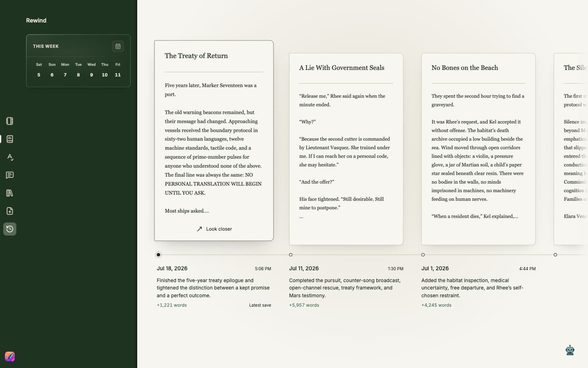Viewport: 588px width, 368px height.
Task: Click the "Jul 1, 2026" date label
Action: 435,269
